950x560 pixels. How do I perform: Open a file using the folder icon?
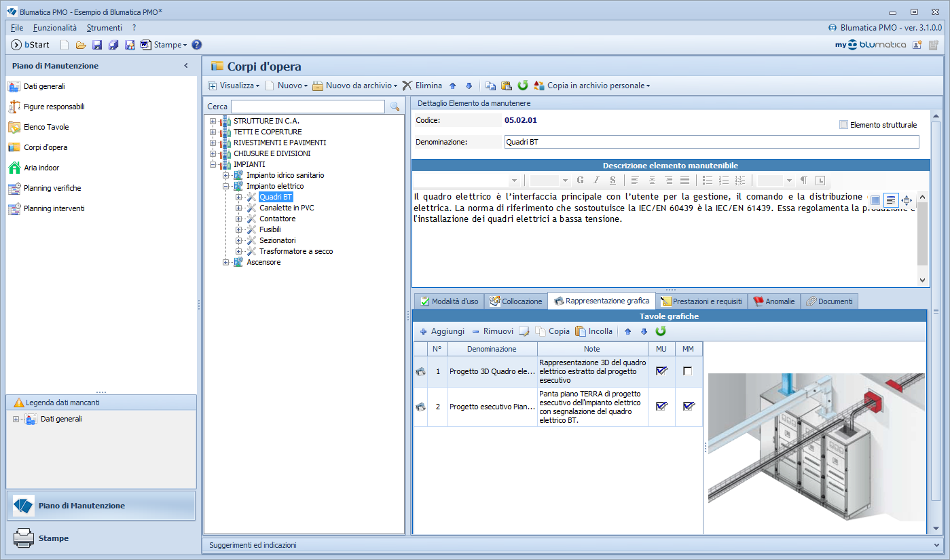[x=81, y=45]
